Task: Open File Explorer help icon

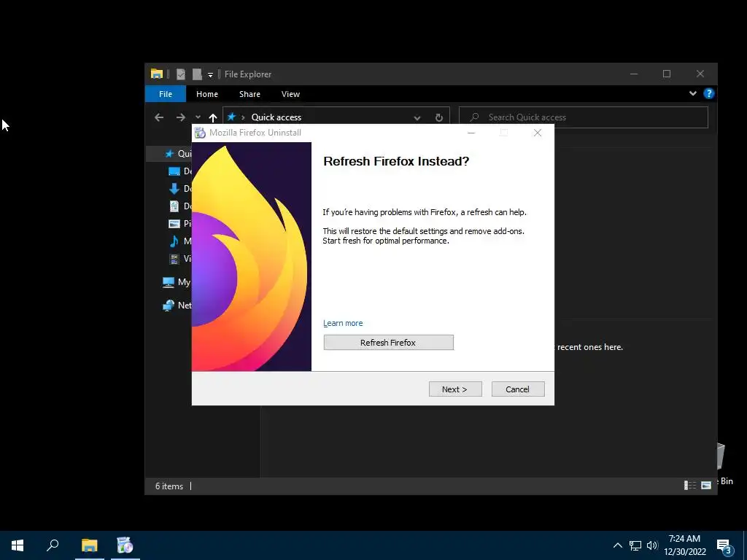Action: point(709,93)
